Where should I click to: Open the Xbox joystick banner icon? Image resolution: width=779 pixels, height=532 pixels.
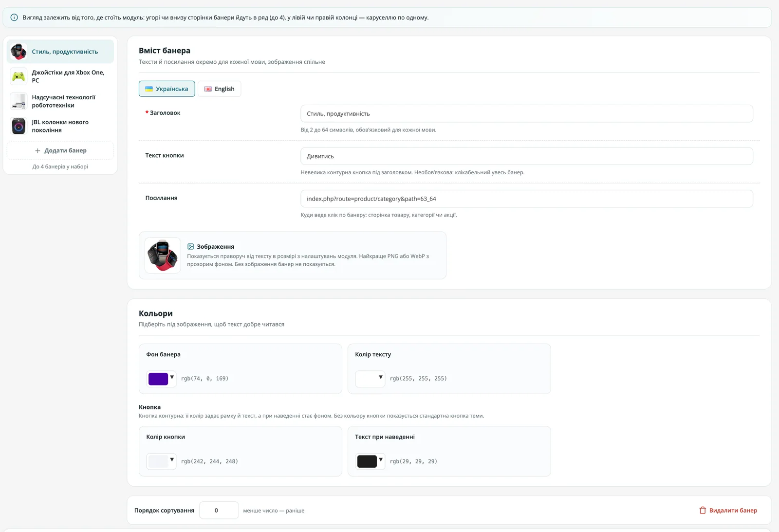coord(19,76)
